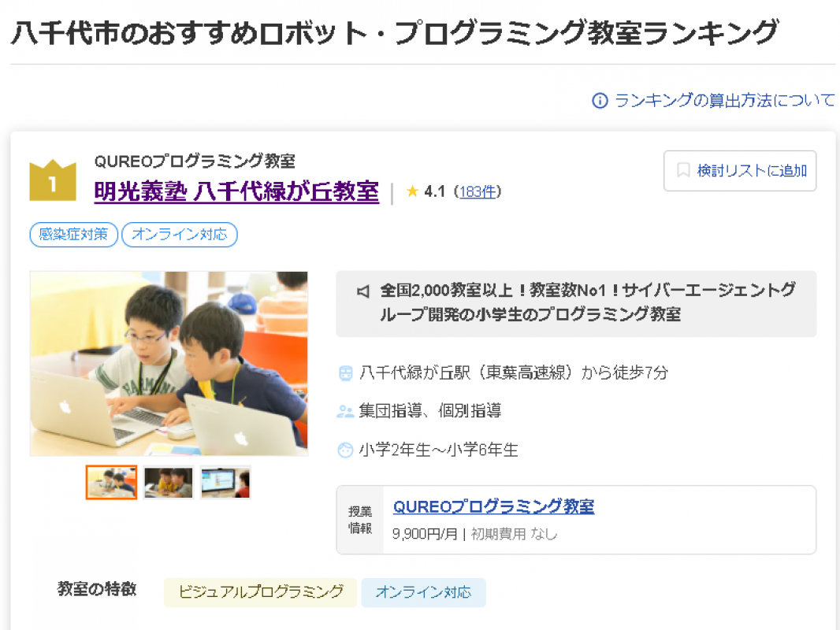Click the main photo of two boys

coord(169,364)
